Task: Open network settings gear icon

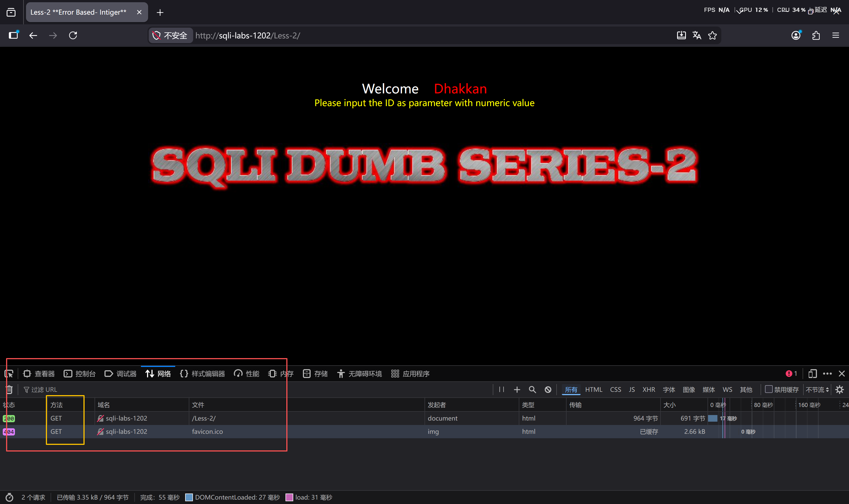Action: click(x=840, y=390)
